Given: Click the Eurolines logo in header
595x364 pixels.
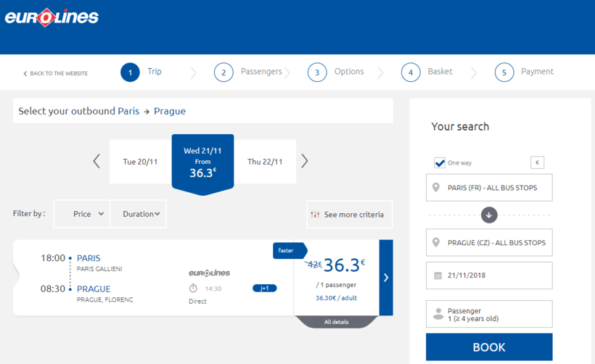Looking at the screenshot, I should [x=52, y=17].
